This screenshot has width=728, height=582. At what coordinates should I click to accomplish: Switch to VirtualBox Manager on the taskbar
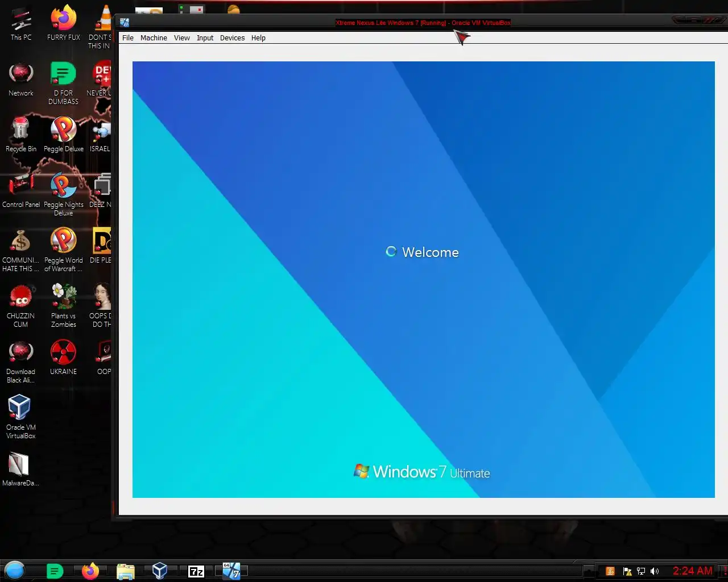160,571
